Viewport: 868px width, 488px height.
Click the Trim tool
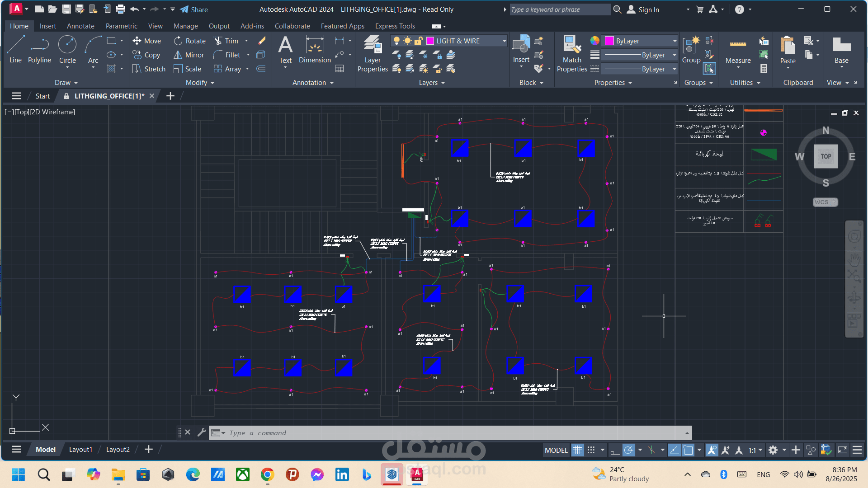226,41
